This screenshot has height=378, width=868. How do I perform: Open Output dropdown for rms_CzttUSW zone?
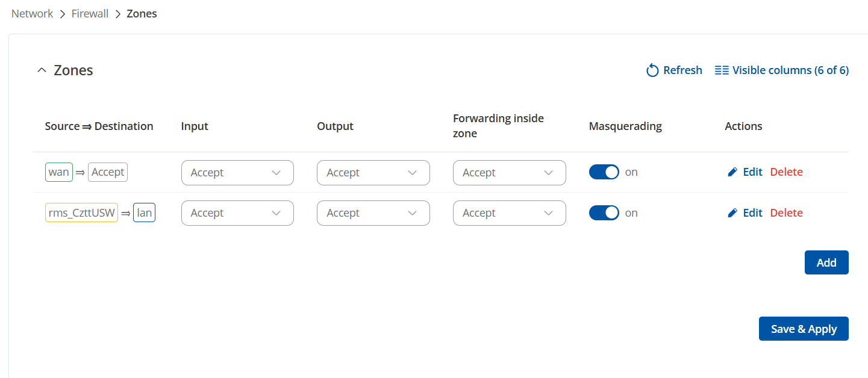click(x=373, y=213)
